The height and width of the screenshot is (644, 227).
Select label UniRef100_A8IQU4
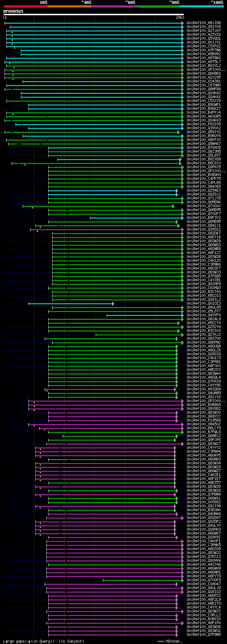[x=204, y=389]
